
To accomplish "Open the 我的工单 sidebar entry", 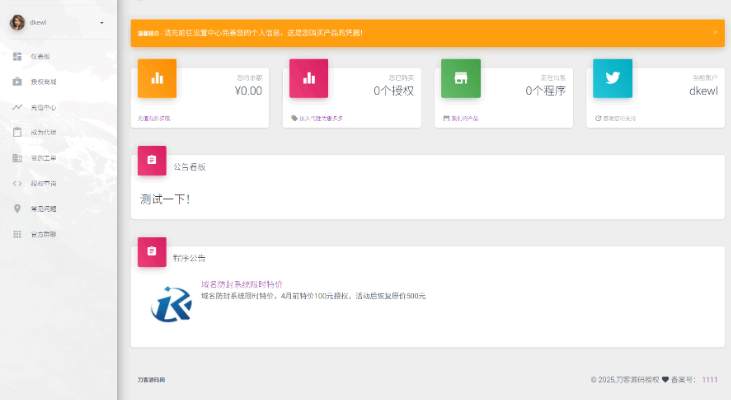I will tap(43, 158).
